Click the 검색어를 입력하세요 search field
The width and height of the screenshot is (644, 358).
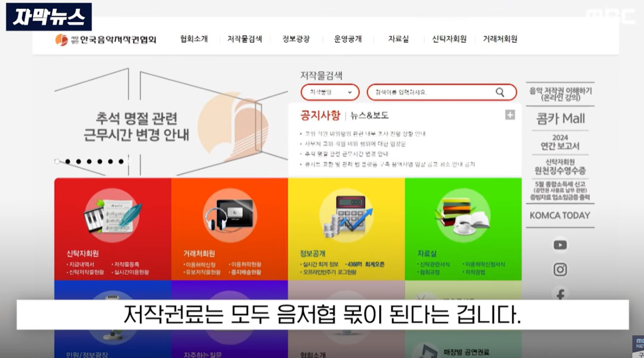pyautogui.click(x=430, y=92)
